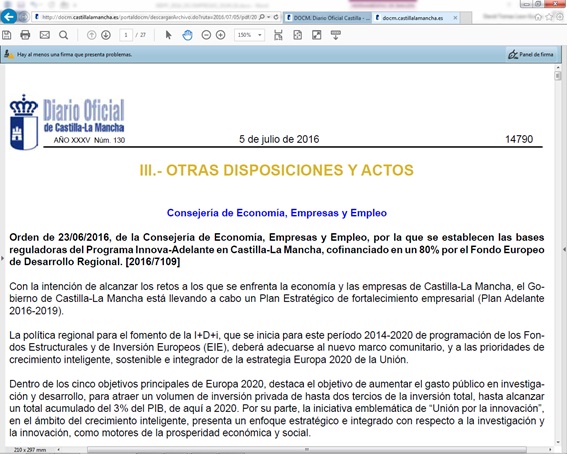Go back with the browser back button
The width and height of the screenshot is (567, 454).
[x=9, y=17]
